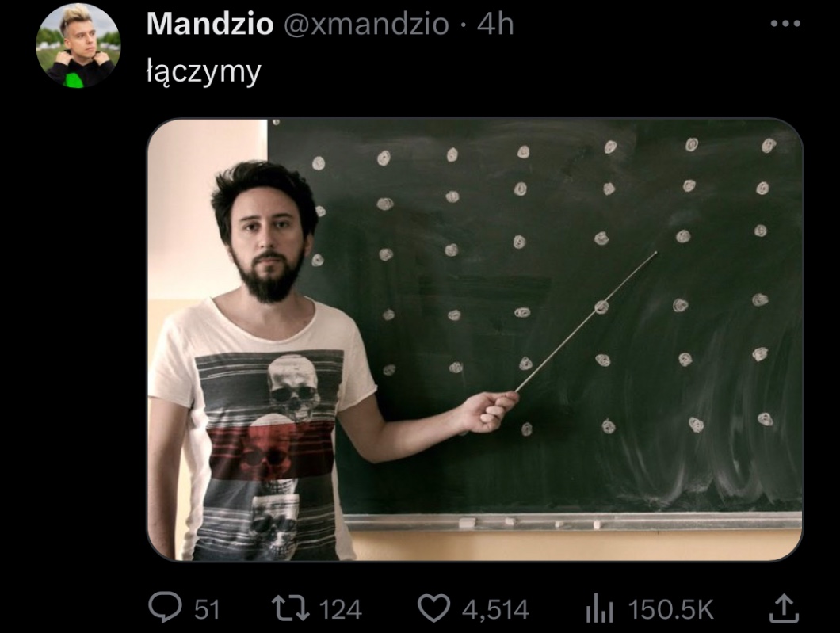Open the view analytics bar-chart icon

point(599,609)
